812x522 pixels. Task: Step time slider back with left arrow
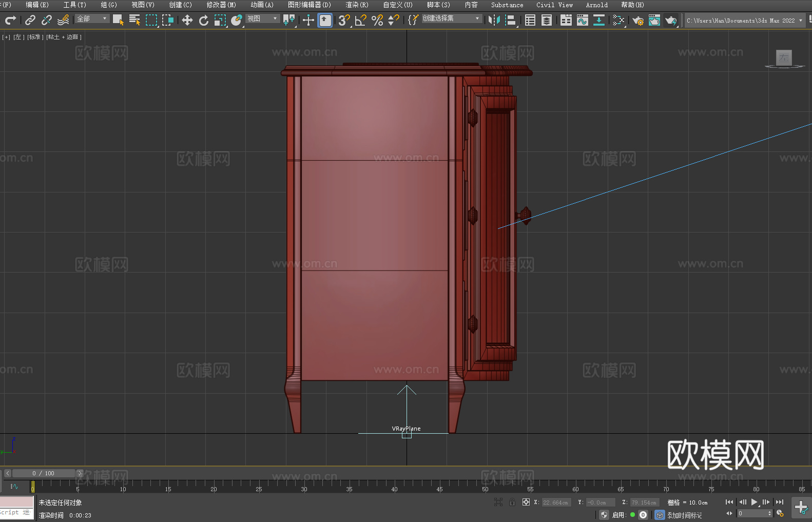(7, 473)
